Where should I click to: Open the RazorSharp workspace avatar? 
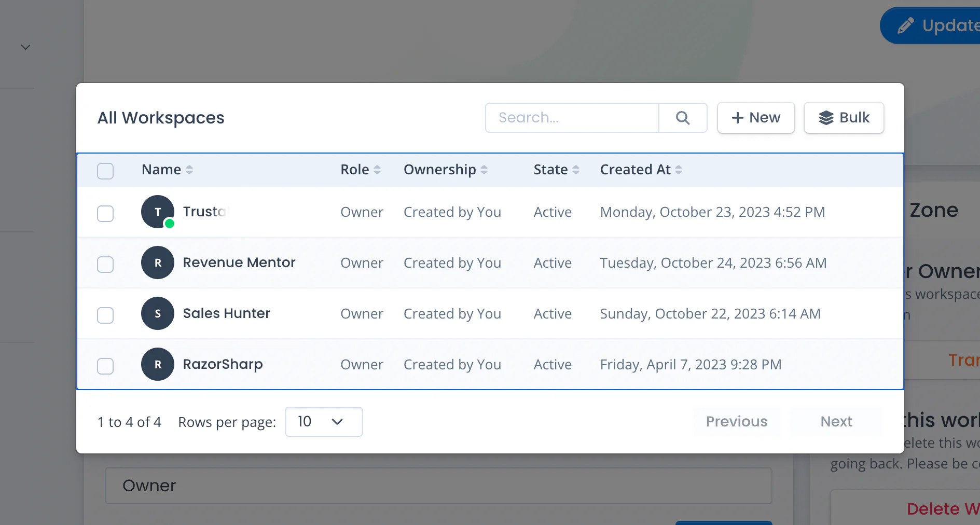[x=157, y=364]
